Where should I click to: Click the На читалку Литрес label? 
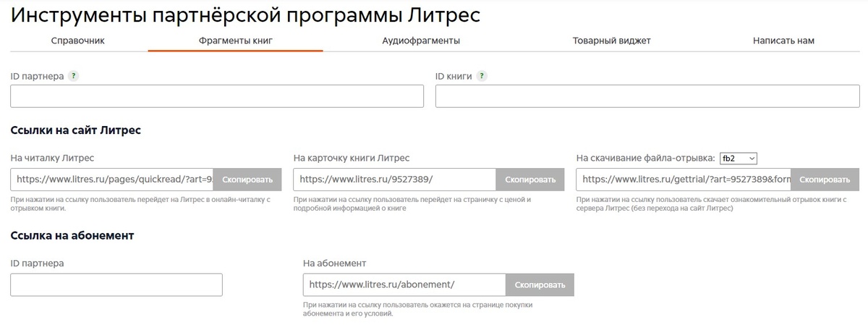tap(52, 158)
